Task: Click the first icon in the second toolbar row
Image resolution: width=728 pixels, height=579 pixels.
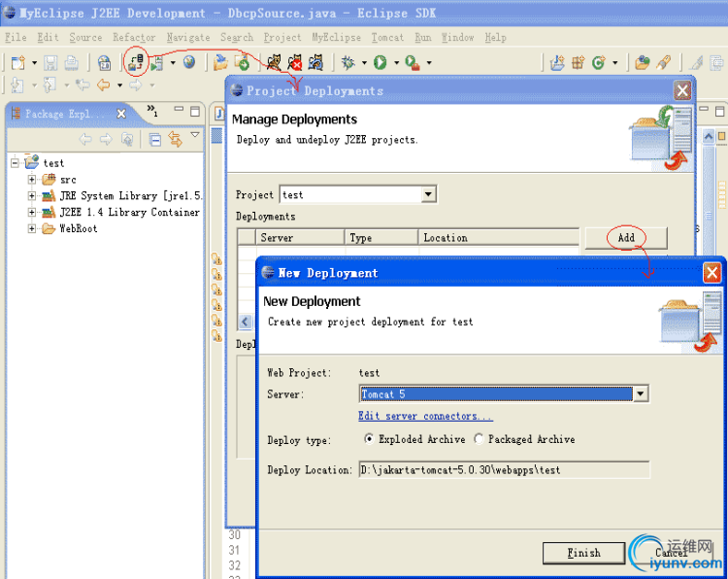Action: click(17, 85)
